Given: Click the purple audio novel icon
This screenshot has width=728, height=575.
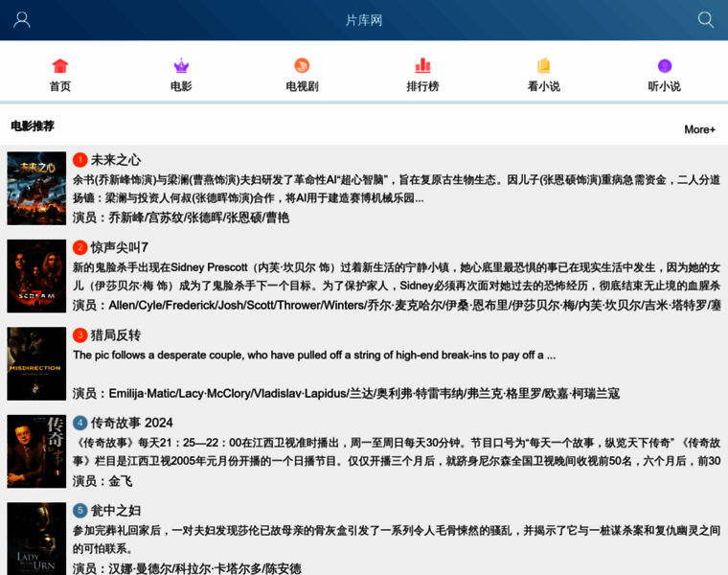Looking at the screenshot, I should 665,66.
